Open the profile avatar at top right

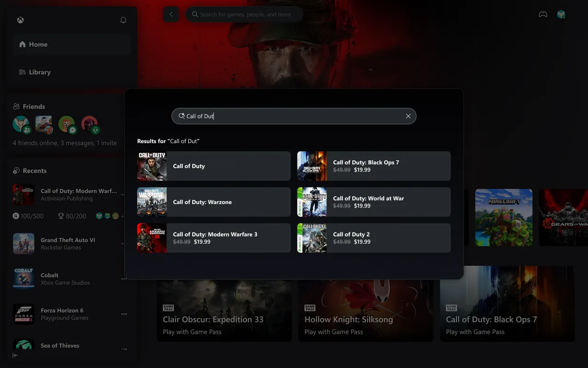(x=561, y=14)
